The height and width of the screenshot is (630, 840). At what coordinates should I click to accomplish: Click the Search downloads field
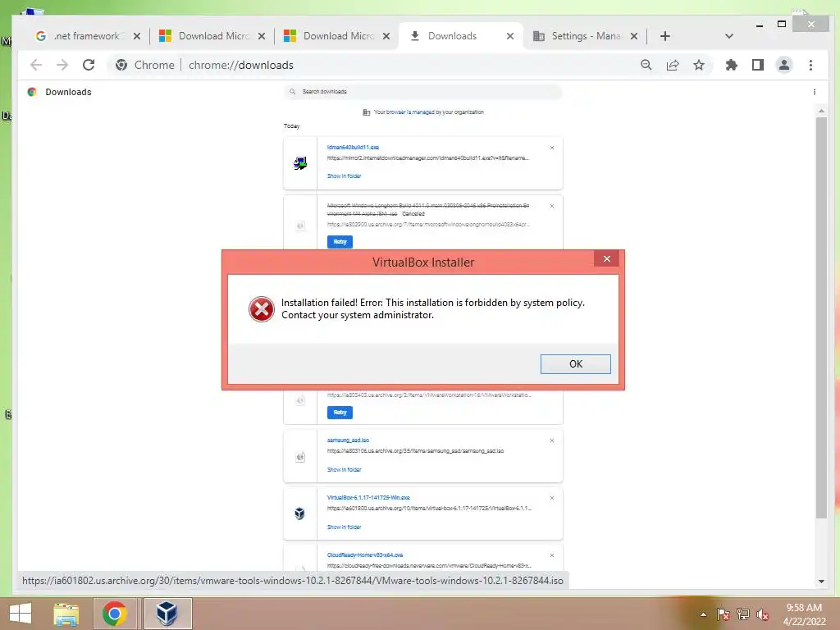[x=422, y=92]
